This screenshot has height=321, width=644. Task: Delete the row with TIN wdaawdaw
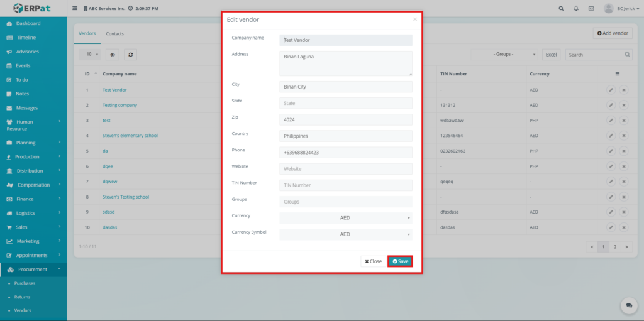click(623, 120)
